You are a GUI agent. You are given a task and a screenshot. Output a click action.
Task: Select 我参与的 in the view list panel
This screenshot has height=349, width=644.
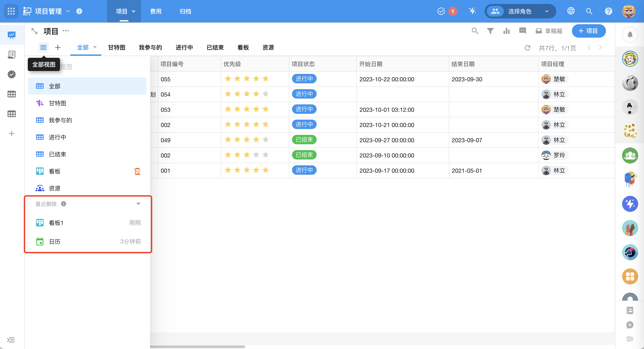click(x=87, y=120)
